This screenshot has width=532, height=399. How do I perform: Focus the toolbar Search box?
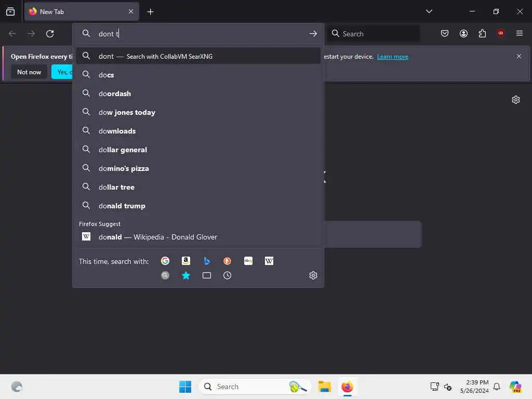(373, 34)
